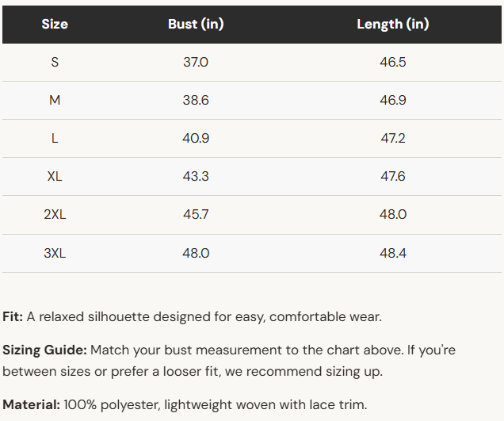Click the 45.7 bust measurement
Viewport: 504px width, 421px height.
click(x=196, y=215)
